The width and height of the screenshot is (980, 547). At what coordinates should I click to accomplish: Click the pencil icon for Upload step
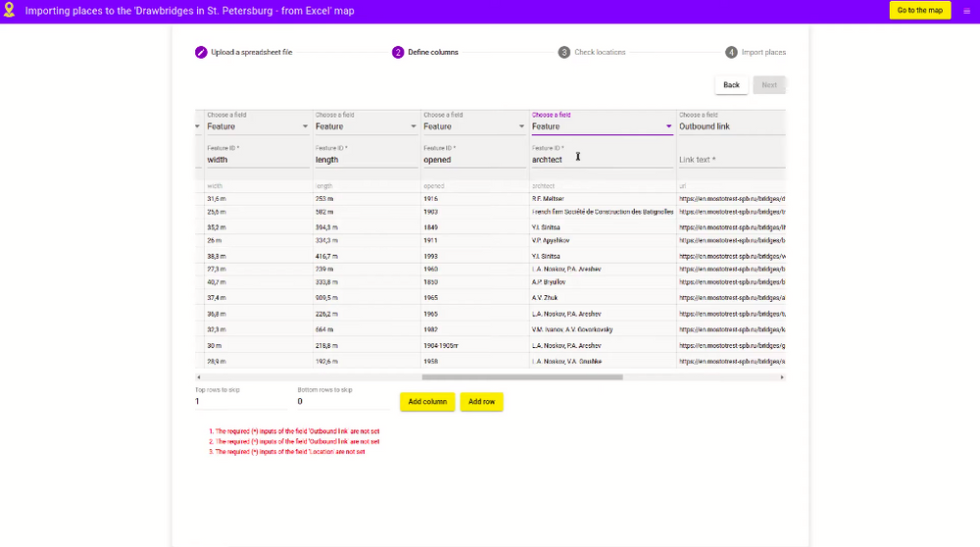[x=201, y=52]
